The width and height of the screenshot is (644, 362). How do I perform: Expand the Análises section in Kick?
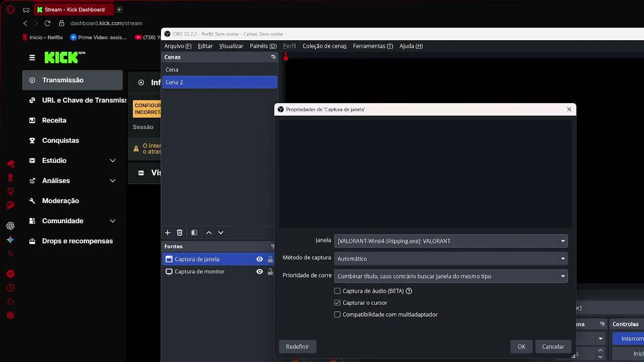[x=113, y=180]
